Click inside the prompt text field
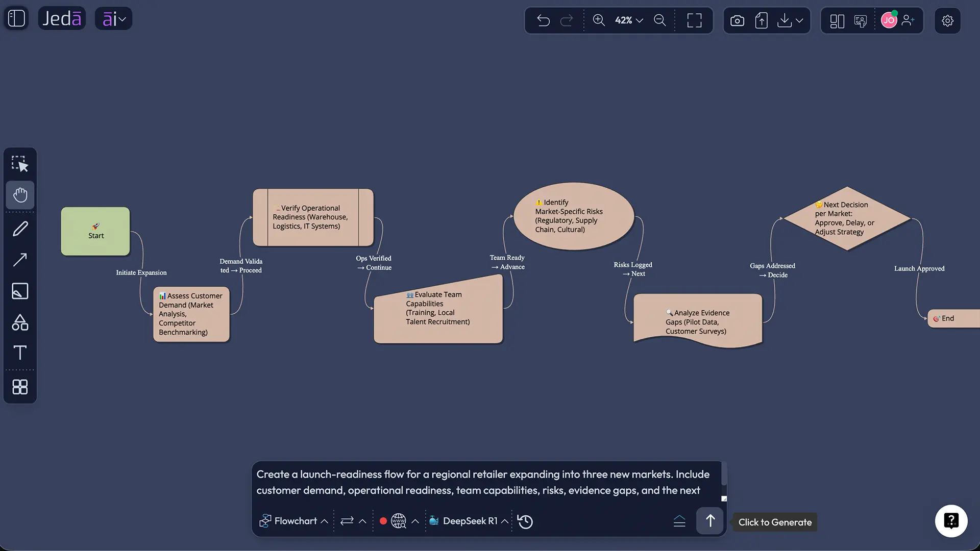980x551 pixels. pos(485,482)
